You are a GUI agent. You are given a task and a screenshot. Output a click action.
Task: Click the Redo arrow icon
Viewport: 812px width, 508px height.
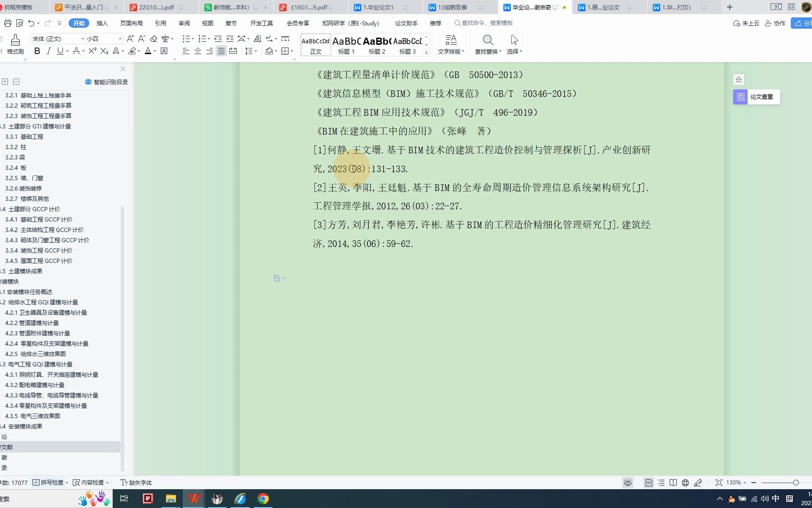(x=47, y=23)
